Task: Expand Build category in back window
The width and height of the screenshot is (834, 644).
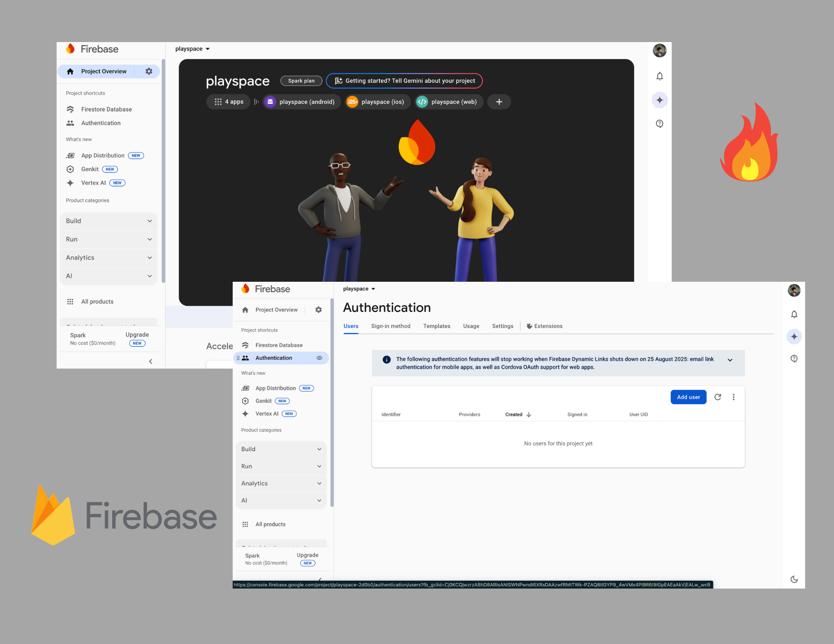Action: click(109, 221)
